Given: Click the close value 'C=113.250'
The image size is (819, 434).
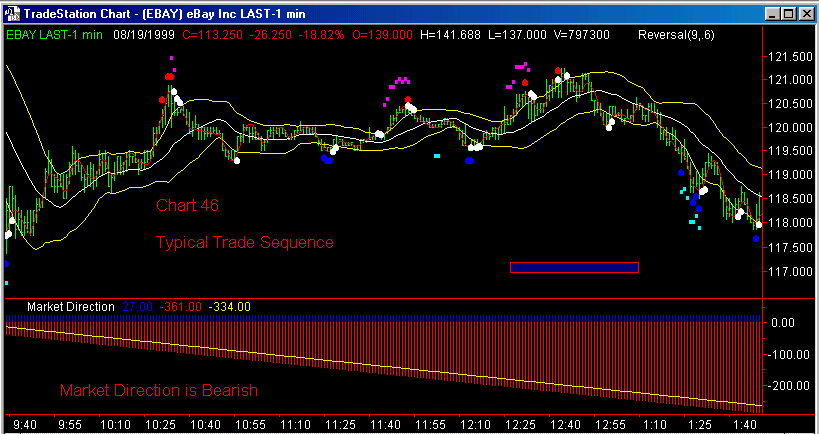Looking at the screenshot, I should (211, 35).
